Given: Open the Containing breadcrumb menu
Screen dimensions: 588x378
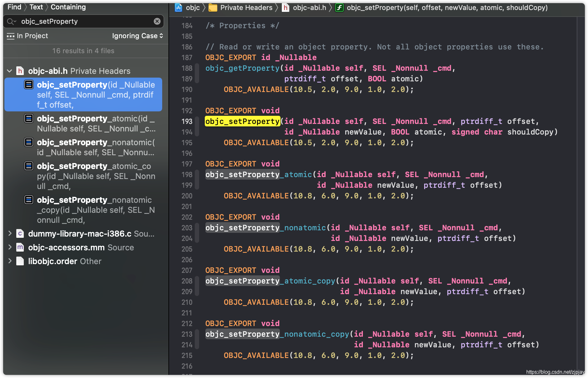Looking at the screenshot, I should [68, 7].
